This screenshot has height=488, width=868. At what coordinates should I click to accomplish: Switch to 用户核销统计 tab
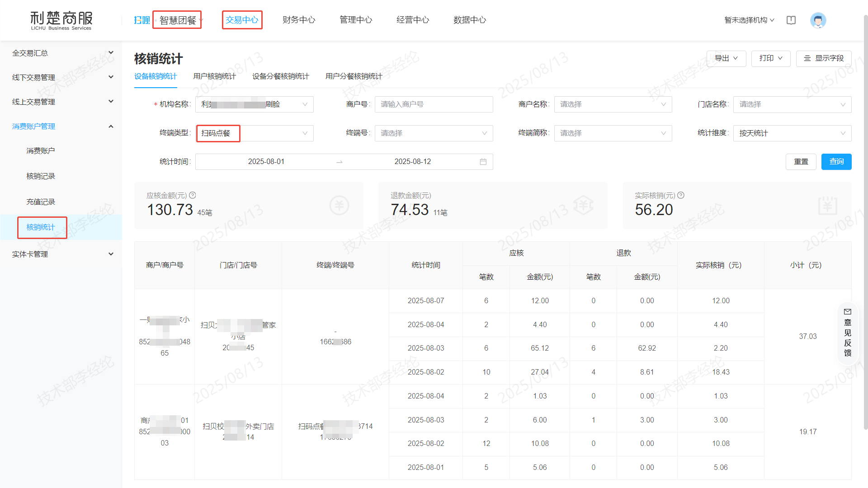pos(214,76)
